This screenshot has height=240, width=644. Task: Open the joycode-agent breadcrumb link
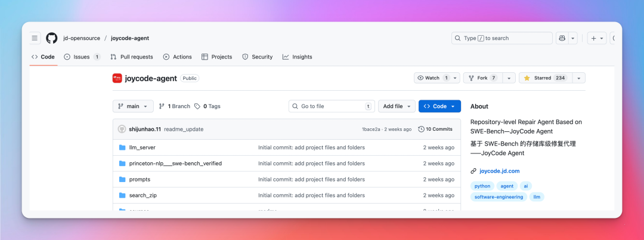coord(130,38)
